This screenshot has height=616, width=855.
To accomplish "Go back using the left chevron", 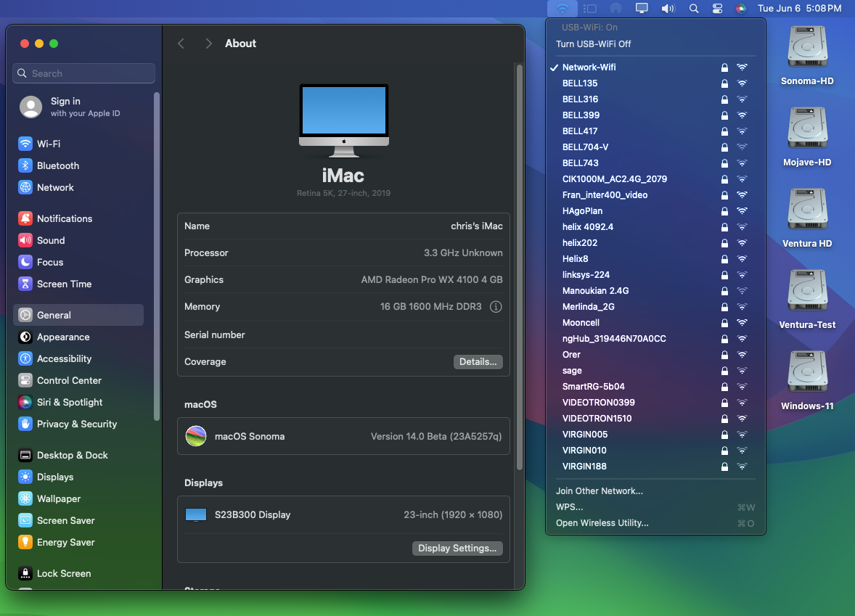I will click(181, 44).
